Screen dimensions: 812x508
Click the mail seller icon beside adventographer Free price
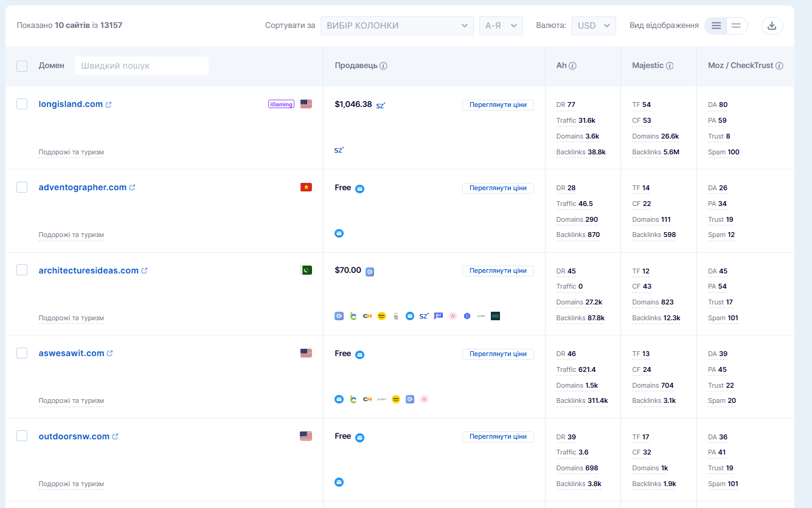point(360,189)
